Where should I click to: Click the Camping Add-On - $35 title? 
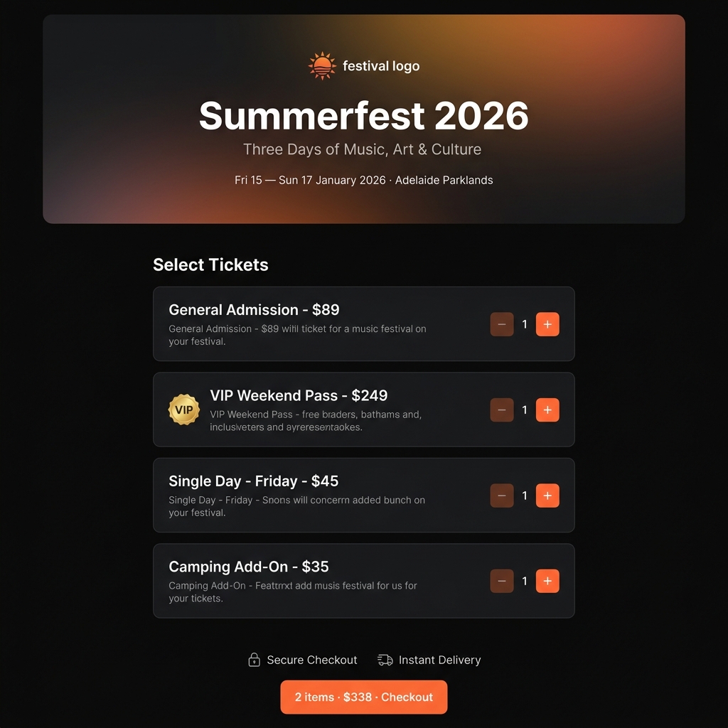(x=248, y=567)
